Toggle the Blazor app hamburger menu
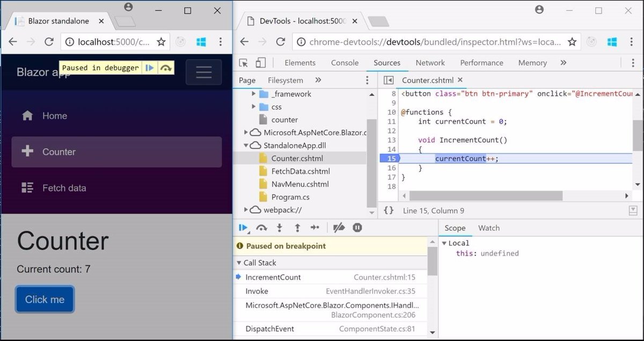The width and height of the screenshot is (644, 341). (203, 72)
